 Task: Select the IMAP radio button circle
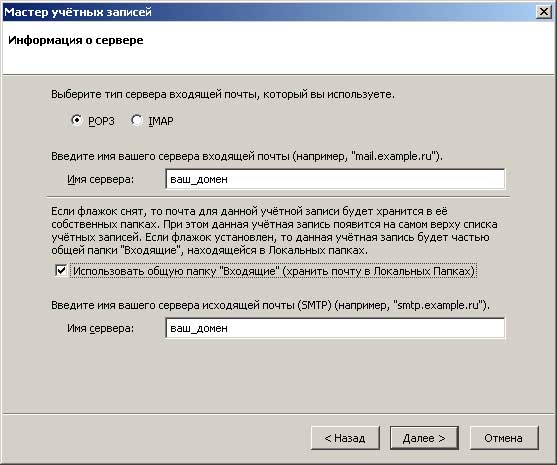pyautogui.click(x=136, y=120)
